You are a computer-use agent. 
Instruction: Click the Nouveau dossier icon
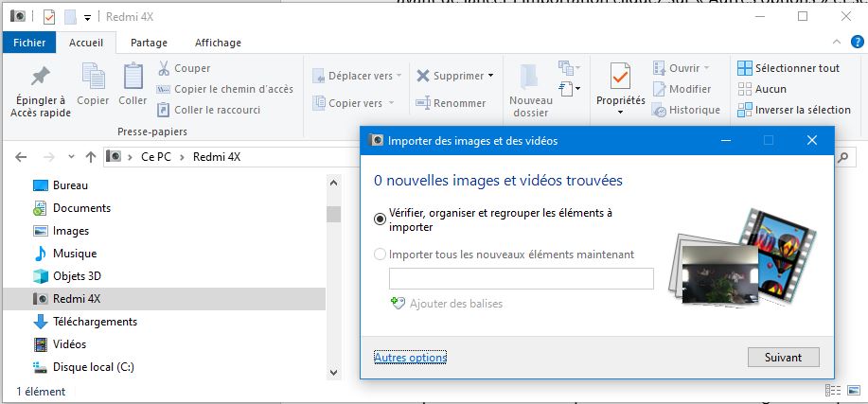(x=530, y=78)
